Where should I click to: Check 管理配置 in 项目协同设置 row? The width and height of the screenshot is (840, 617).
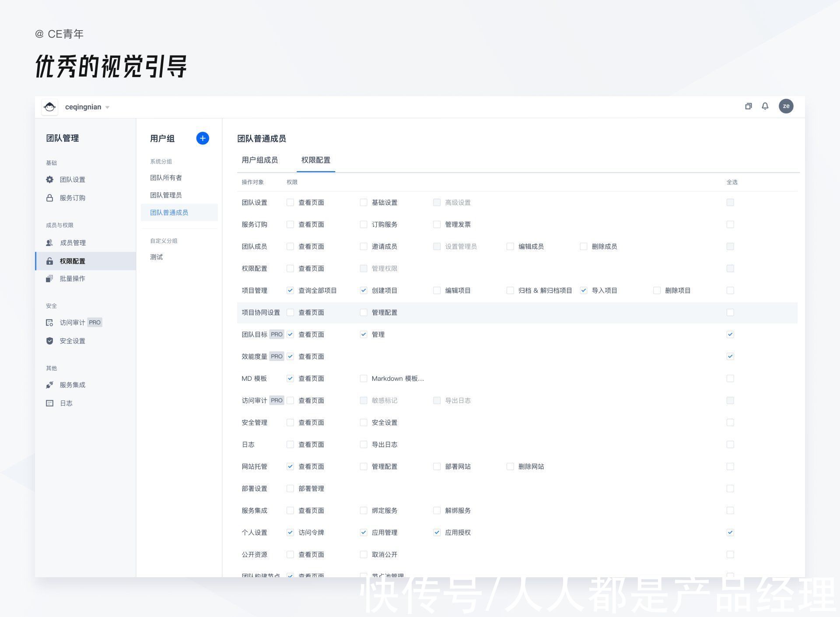(364, 312)
